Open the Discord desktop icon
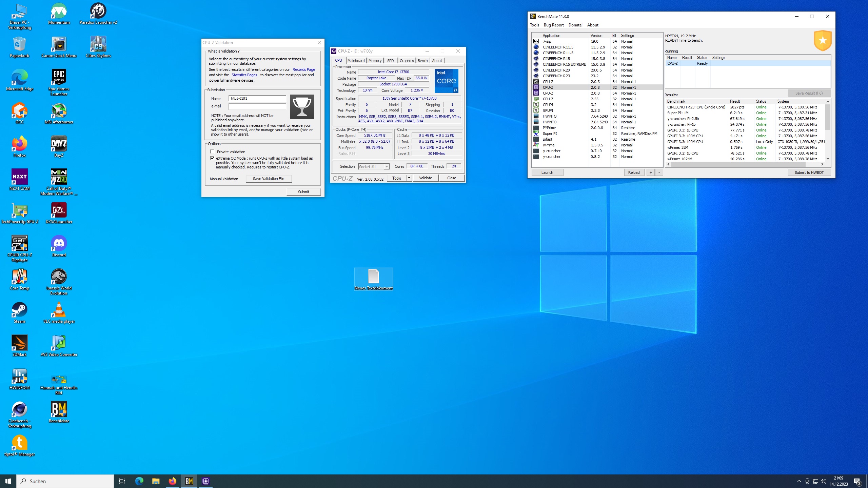This screenshot has height=488, width=868. click(x=59, y=246)
